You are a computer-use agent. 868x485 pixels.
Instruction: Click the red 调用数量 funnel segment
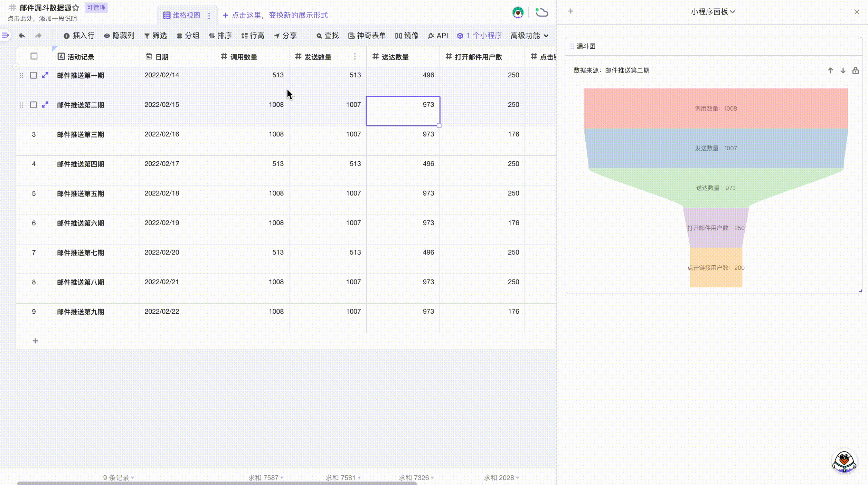tap(716, 108)
